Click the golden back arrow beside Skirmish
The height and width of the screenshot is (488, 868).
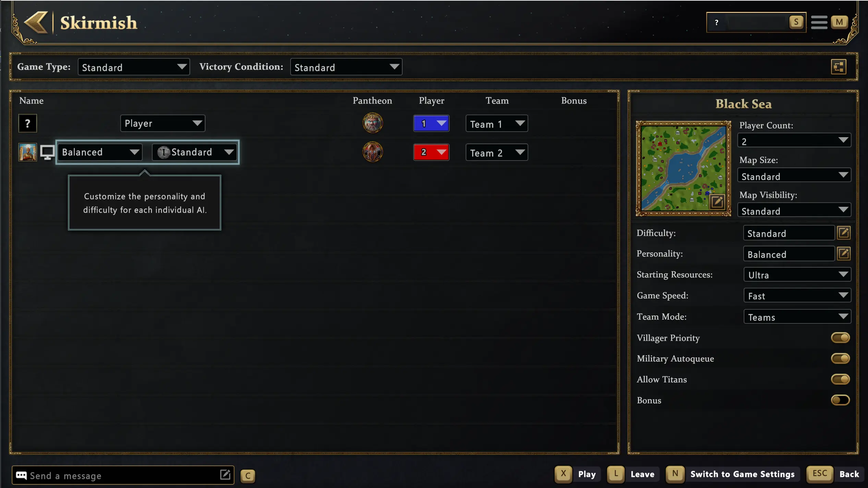click(x=36, y=23)
